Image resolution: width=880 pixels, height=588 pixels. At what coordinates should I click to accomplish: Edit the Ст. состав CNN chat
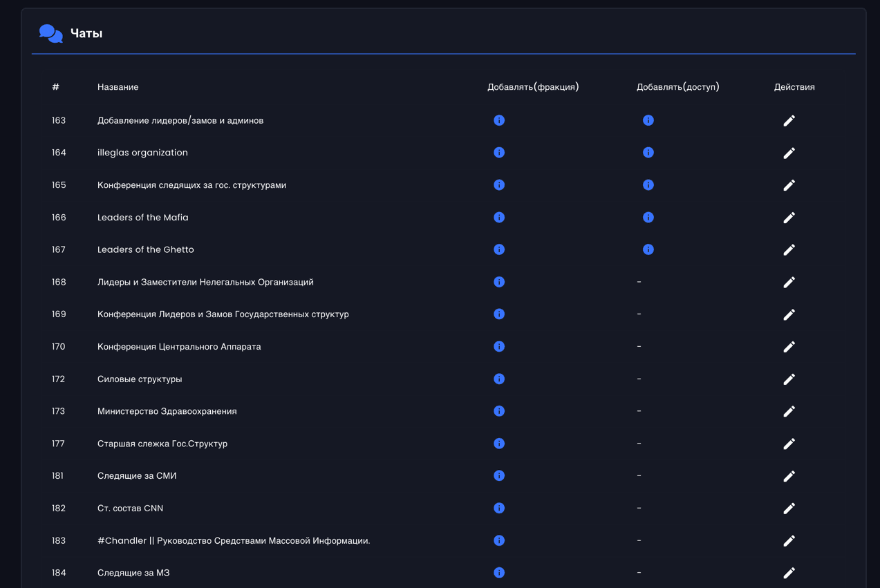pyautogui.click(x=789, y=509)
